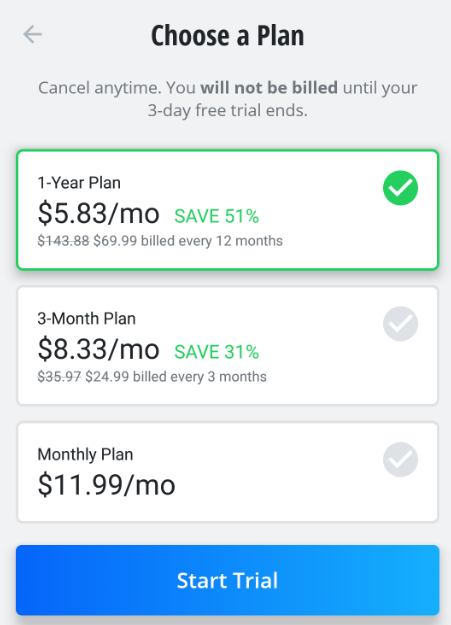The image size is (451, 625).
Task: Click the Choose a Plan heading
Action: click(227, 35)
